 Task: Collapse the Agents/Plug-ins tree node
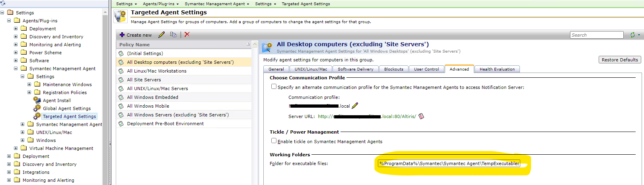pos(9,21)
